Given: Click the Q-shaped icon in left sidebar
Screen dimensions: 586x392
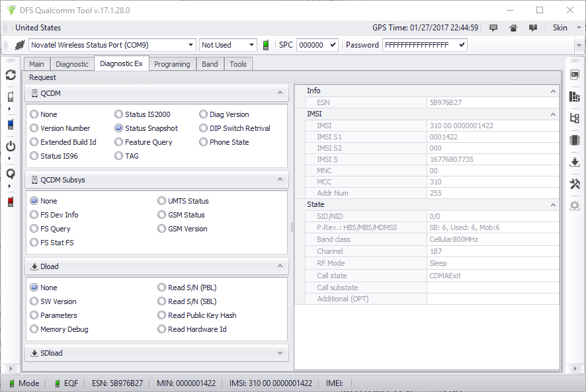Looking at the screenshot, I should coord(11,174).
